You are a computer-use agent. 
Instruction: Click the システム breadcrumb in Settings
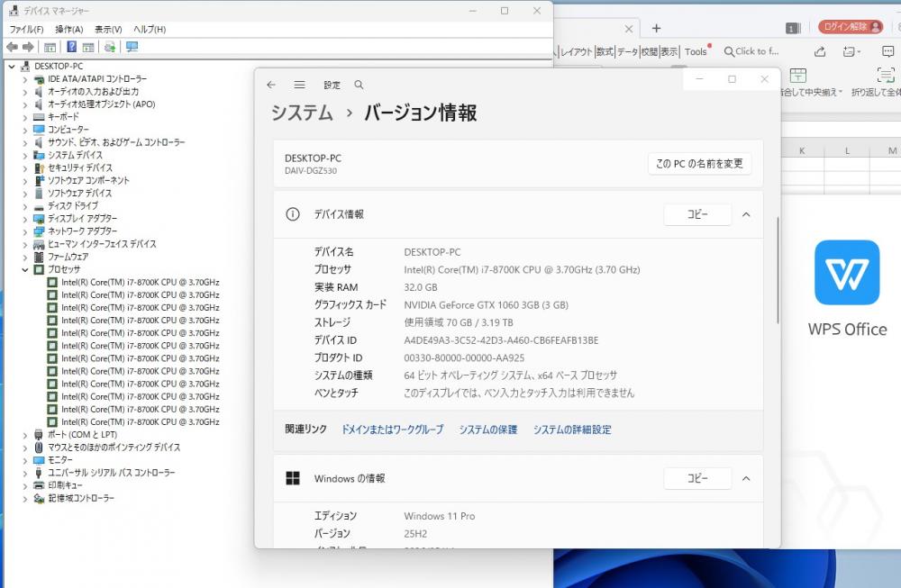click(x=302, y=113)
